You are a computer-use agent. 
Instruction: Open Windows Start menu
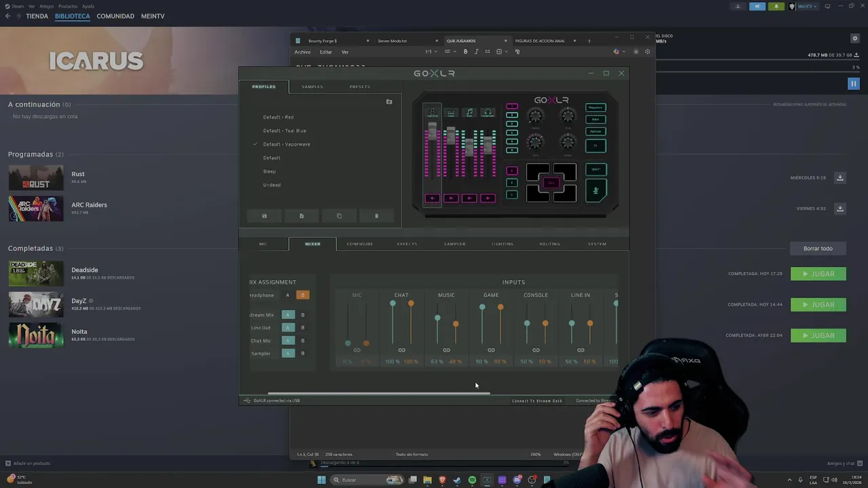click(321, 480)
